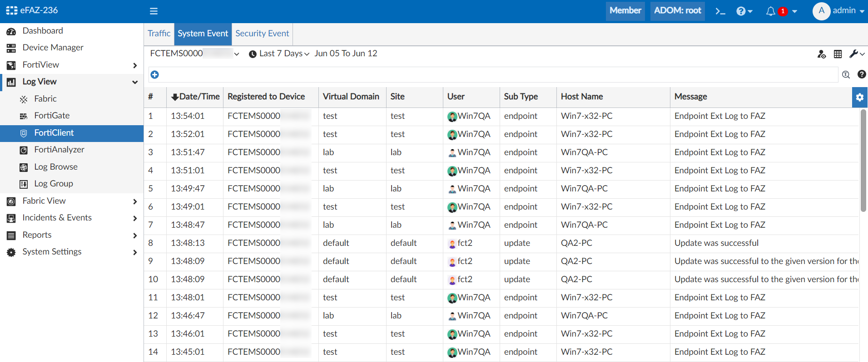Expand the wrench tools dropdown
Viewport: 868px width, 362px height.
857,54
